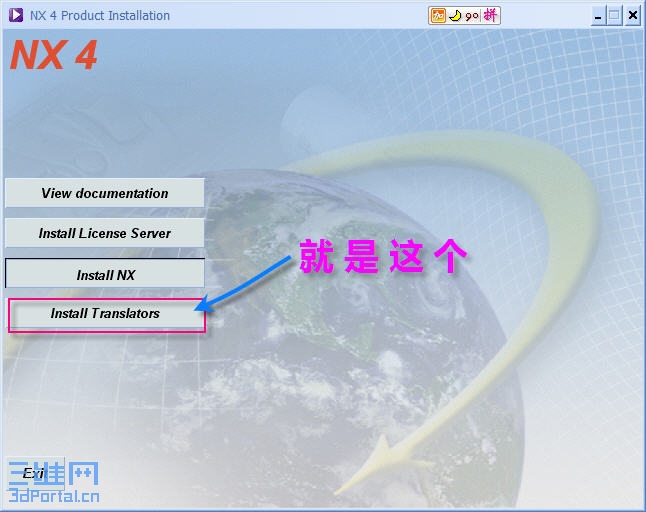Start Install NX
This screenshot has height=512, width=646.
[x=105, y=274]
